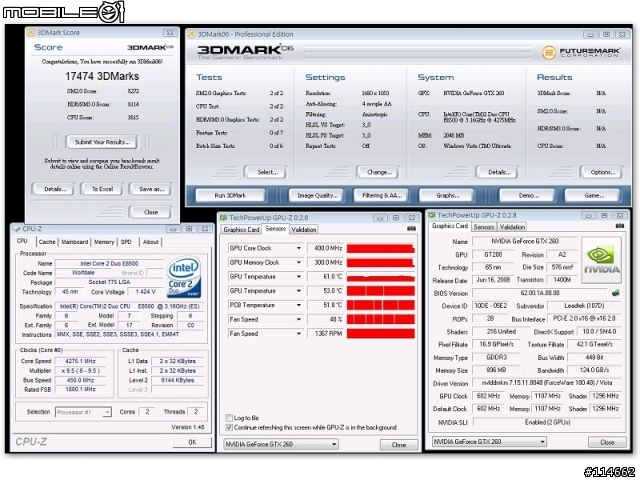Open the second GPU Temperature dropdown showing 53.0 °C
The image size is (640, 480).
coord(298,291)
